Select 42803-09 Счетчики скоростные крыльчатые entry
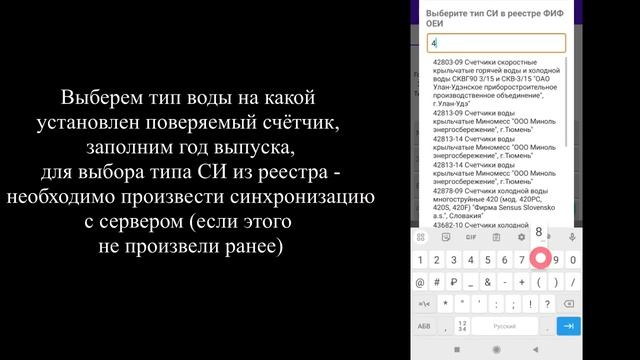This screenshot has width=640, height=360. [x=496, y=83]
